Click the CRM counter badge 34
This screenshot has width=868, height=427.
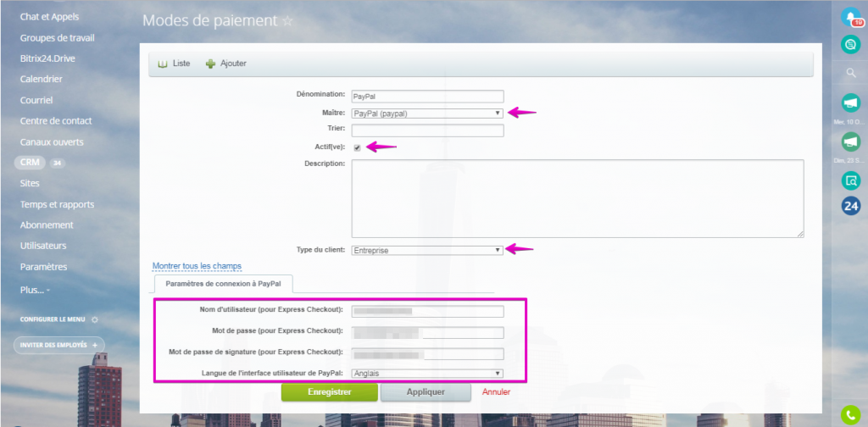coord(57,164)
